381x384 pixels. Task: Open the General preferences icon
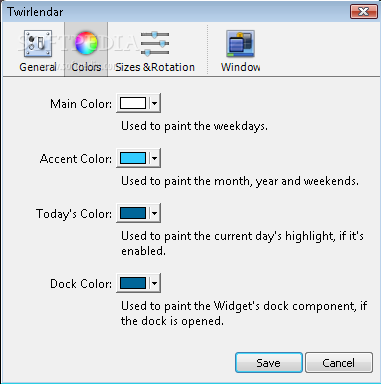click(x=37, y=43)
